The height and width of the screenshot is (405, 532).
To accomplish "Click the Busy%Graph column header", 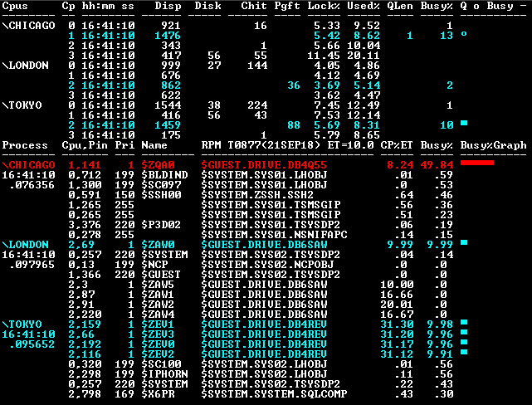I will [493, 145].
